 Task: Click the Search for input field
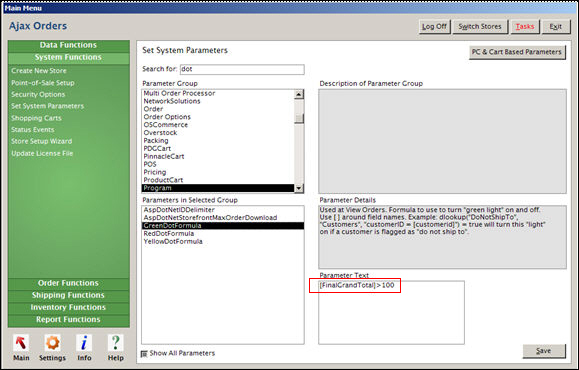(x=242, y=69)
